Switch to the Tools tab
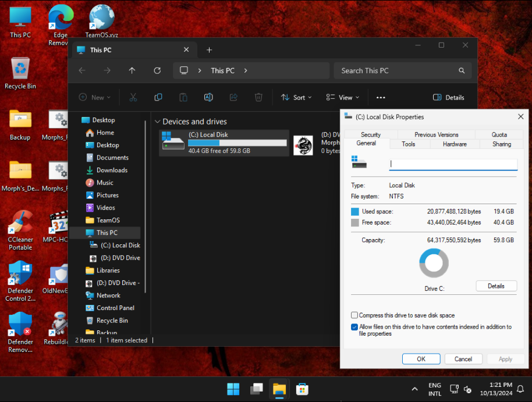532x402 pixels. [409, 144]
